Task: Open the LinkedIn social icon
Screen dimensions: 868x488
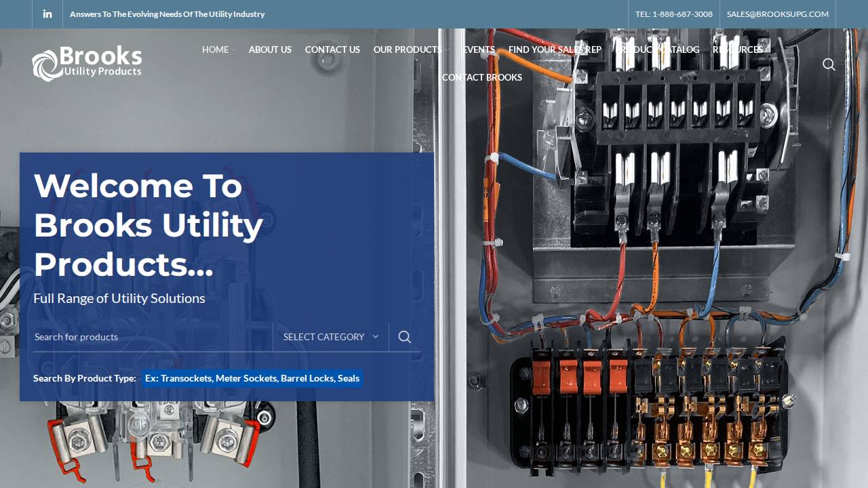Action: [x=47, y=14]
